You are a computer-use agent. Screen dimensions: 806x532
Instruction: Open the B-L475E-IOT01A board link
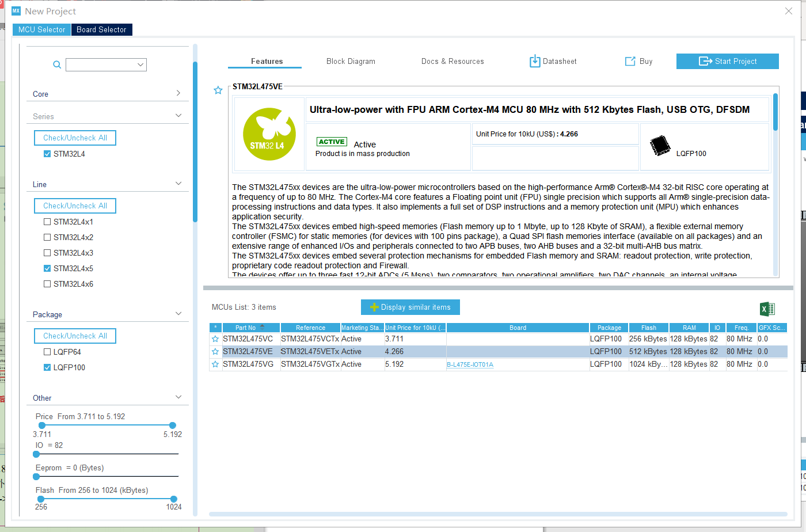470,365
